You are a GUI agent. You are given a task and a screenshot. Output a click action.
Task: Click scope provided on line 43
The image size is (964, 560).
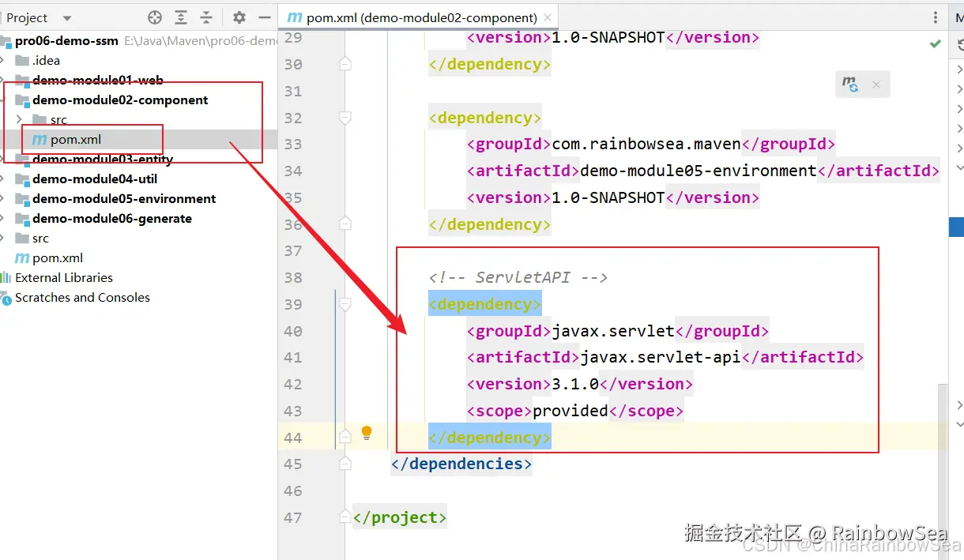[570, 411]
